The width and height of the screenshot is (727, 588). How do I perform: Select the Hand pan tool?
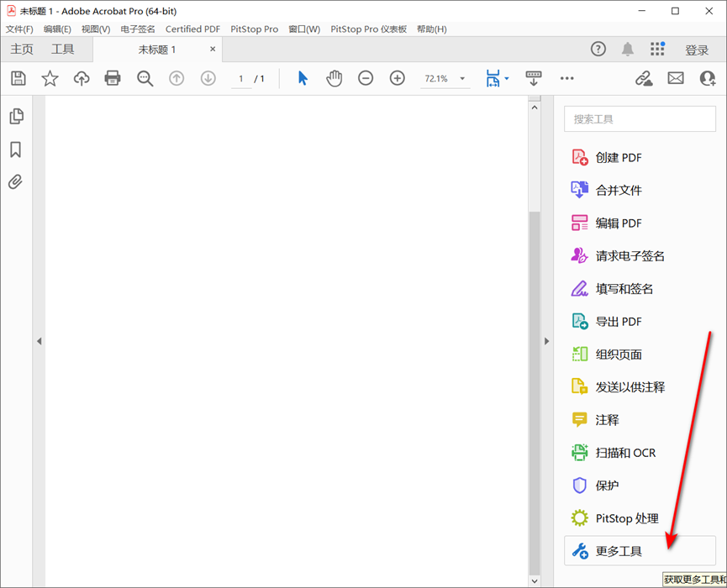point(334,78)
